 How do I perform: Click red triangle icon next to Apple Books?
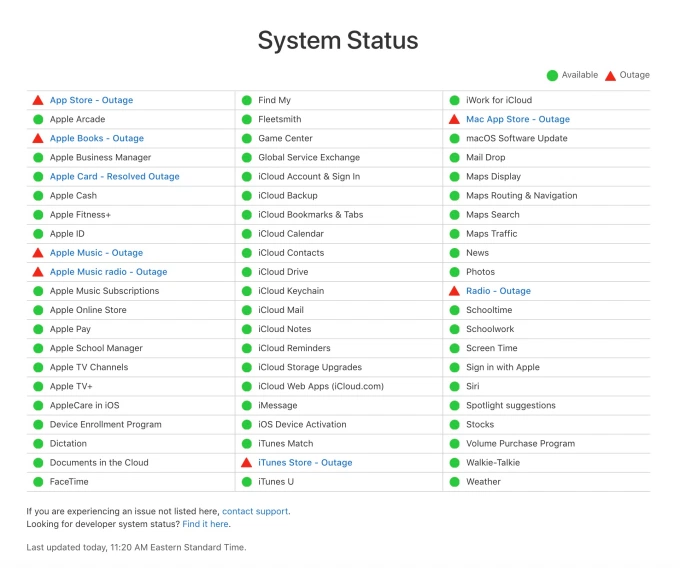tap(38, 138)
